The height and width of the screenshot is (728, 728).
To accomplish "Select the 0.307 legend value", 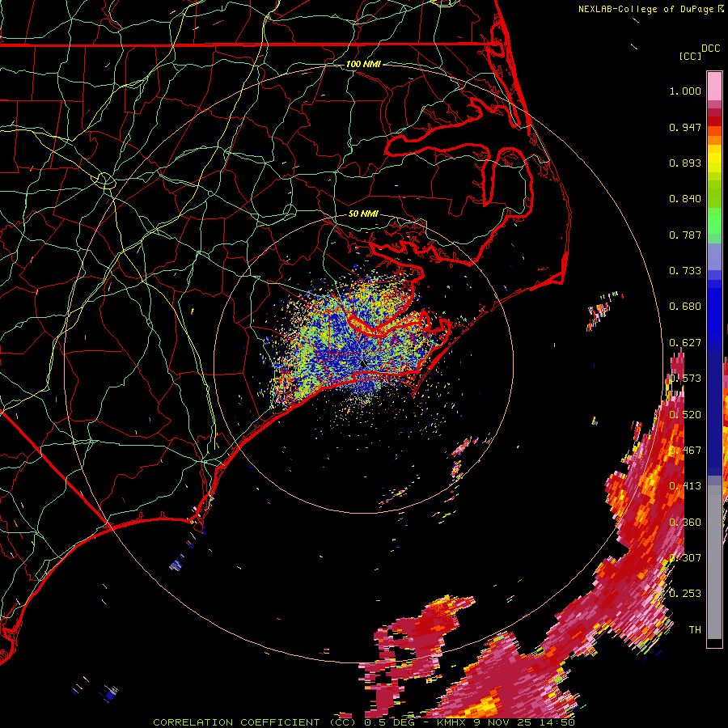I will [x=685, y=558].
